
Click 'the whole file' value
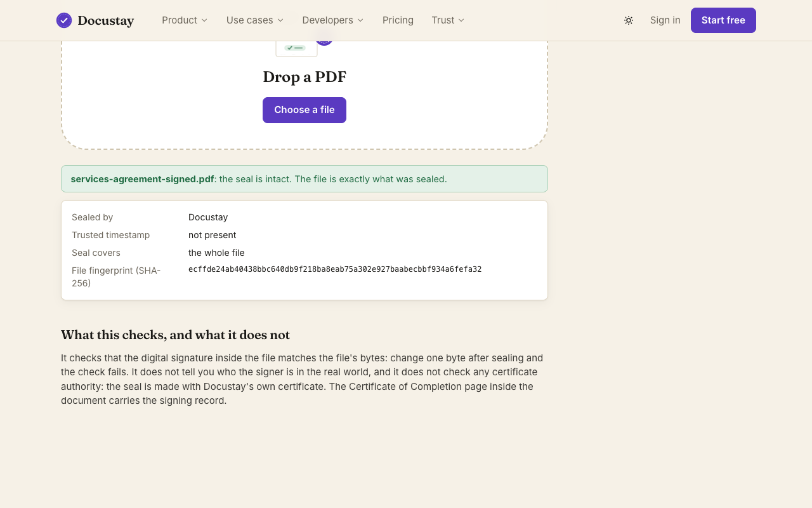tap(216, 253)
